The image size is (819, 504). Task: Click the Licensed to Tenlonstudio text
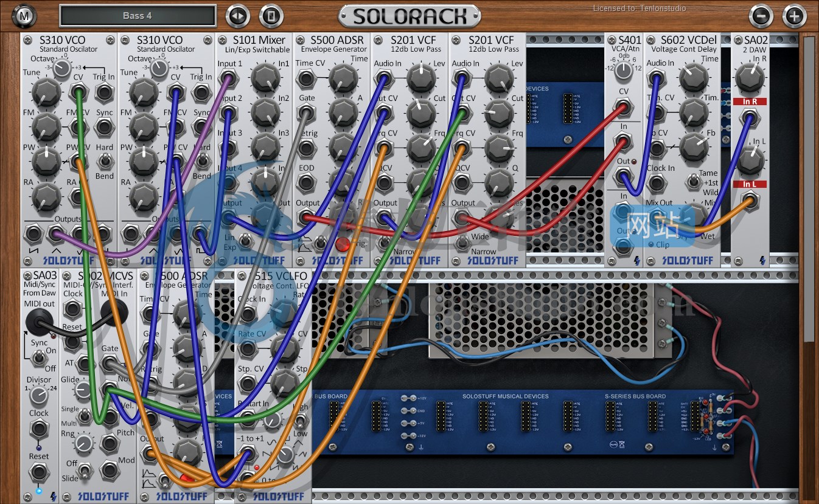coord(640,9)
